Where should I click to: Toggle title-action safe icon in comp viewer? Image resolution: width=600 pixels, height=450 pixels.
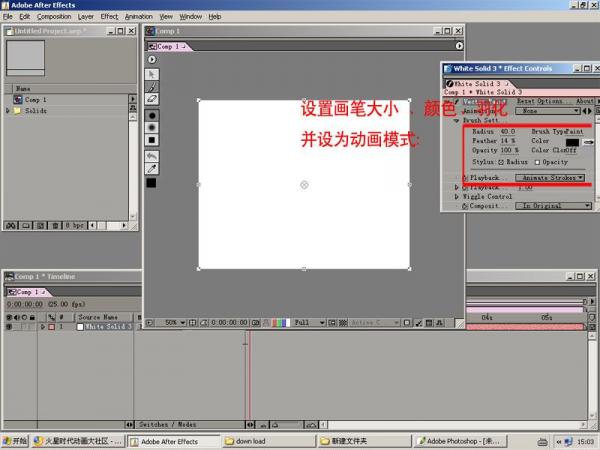pos(192,323)
